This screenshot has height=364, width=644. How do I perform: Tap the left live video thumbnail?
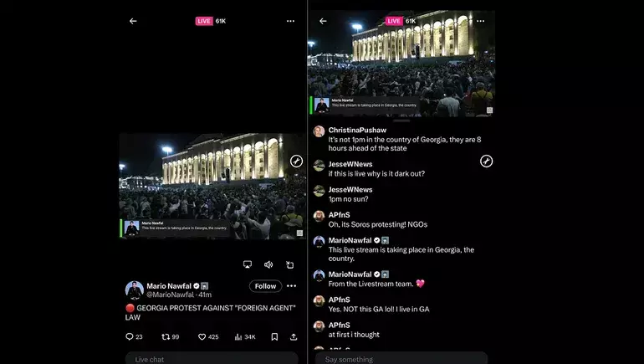click(212, 186)
